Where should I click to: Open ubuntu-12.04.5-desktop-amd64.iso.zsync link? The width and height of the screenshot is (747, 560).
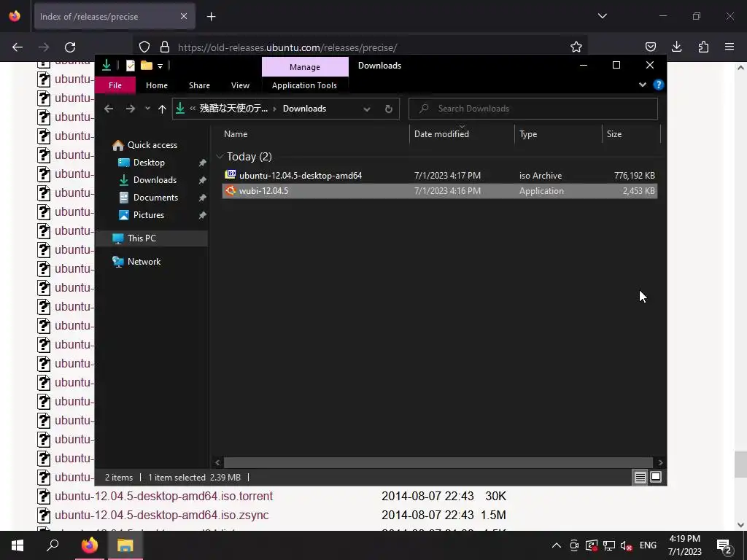[161, 516]
